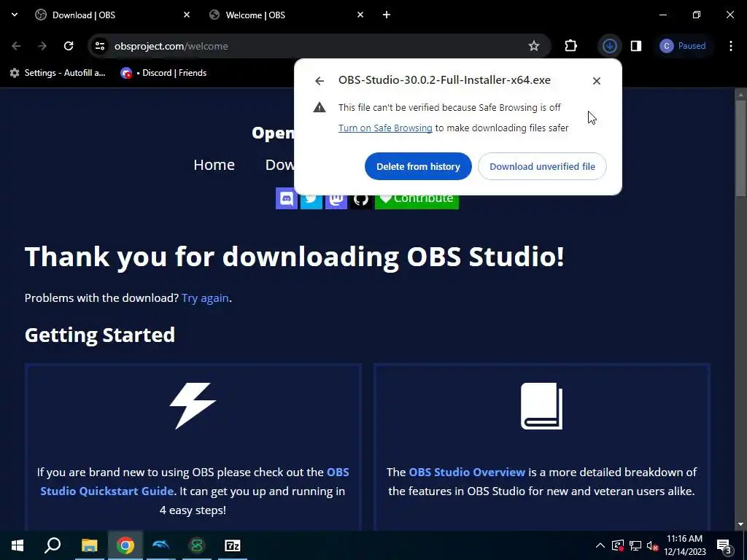This screenshot has height=560, width=747.
Task: Open the green S app taskbar icon
Action: click(197, 545)
